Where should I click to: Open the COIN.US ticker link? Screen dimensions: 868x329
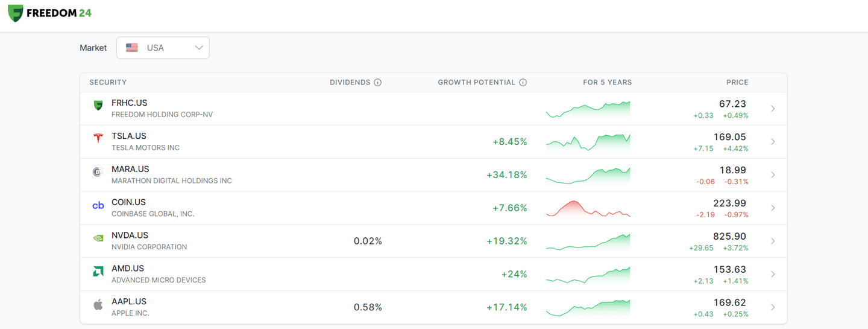coord(128,202)
